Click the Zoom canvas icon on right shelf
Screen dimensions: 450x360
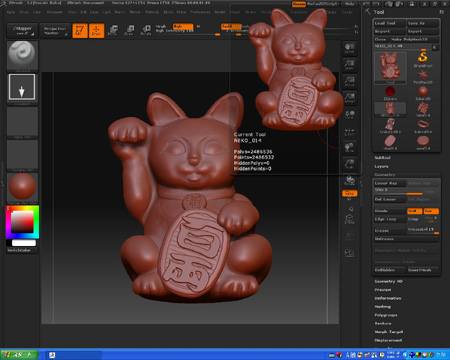[349, 65]
